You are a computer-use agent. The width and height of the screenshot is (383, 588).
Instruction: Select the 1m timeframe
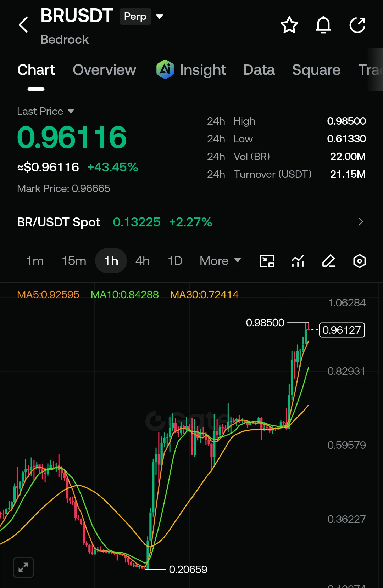(x=35, y=261)
